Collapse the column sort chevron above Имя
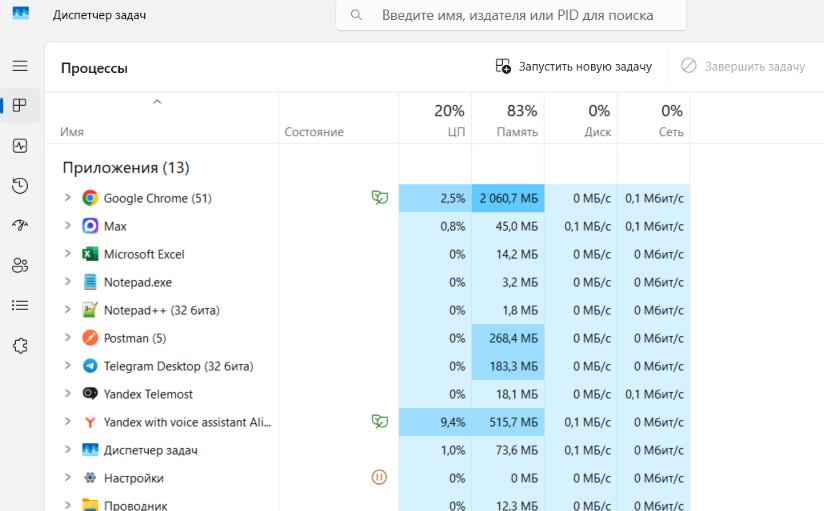This screenshot has width=824, height=511. coord(157,102)
